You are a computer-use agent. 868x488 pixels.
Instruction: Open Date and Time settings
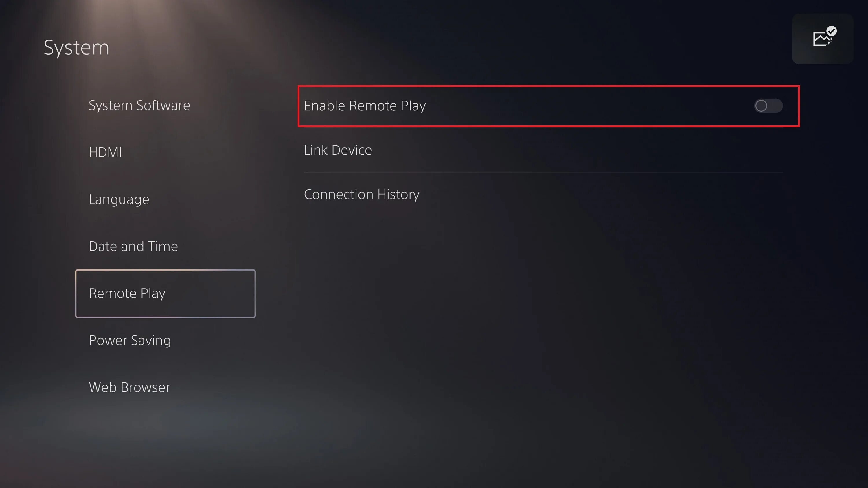pos(133,246)
